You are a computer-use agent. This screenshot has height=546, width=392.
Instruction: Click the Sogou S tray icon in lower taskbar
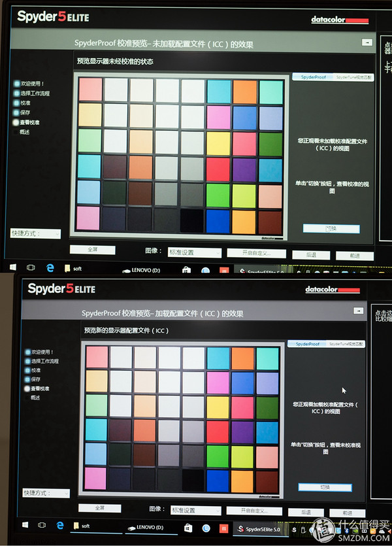click(294, 530)
